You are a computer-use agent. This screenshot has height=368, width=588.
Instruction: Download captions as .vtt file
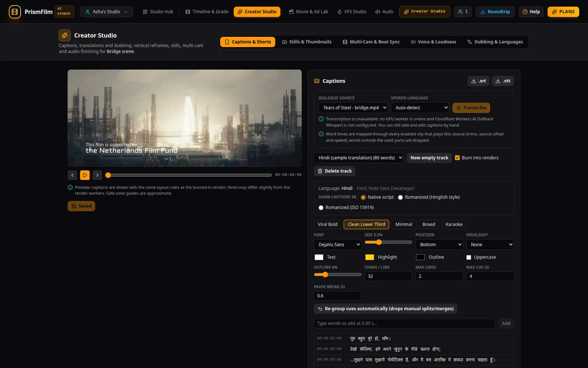503,81
